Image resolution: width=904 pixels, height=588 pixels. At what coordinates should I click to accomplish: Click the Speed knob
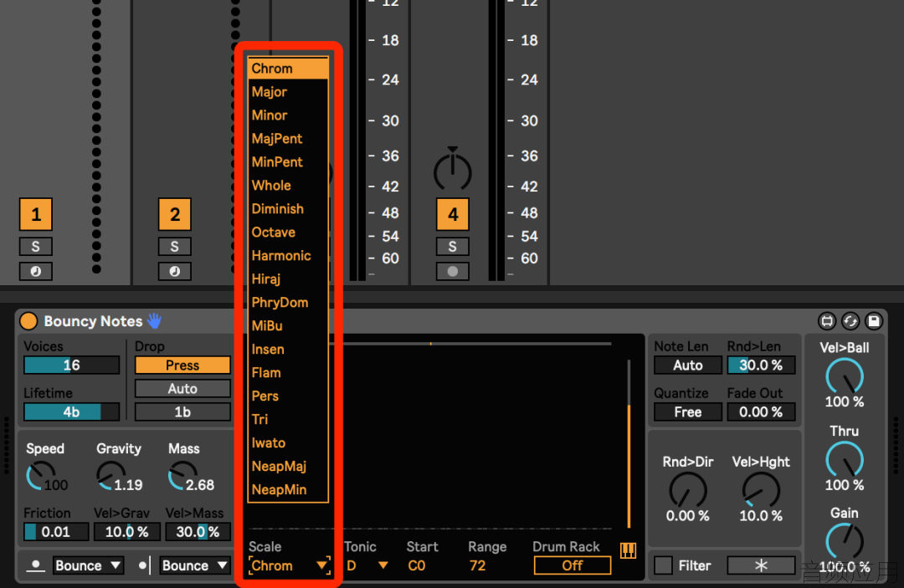(40, 475)
